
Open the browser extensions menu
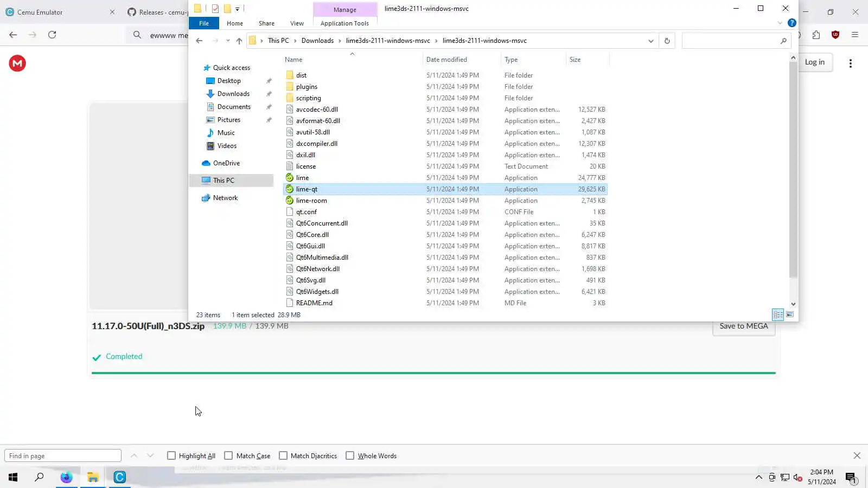tap(816, 35)
